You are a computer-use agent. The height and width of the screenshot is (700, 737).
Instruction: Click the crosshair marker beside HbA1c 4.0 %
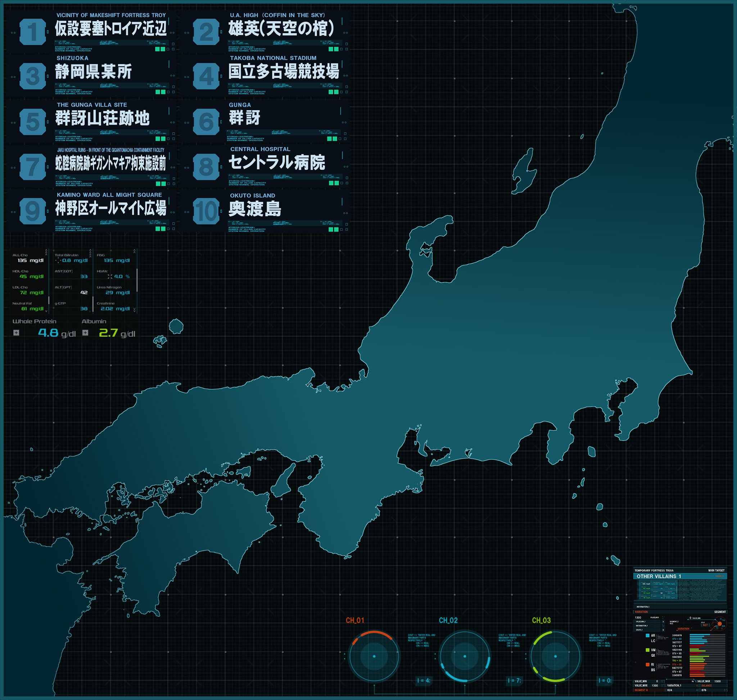[110, 277]
